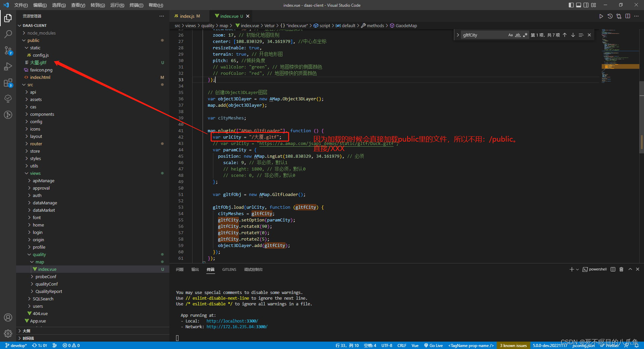This screenshot has width=644, height=349.
Task: Click the UTF-8 encoding status item
Action: tap(387, 345)
